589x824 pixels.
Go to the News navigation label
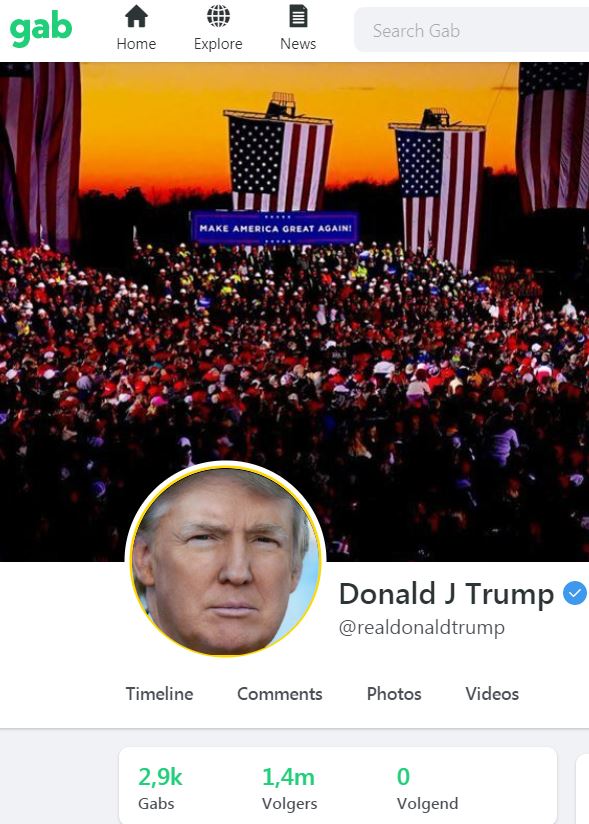click(298, 44)
